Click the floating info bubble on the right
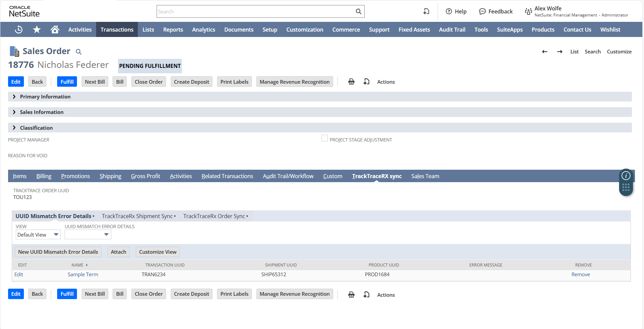 click(x=626, y=175)
